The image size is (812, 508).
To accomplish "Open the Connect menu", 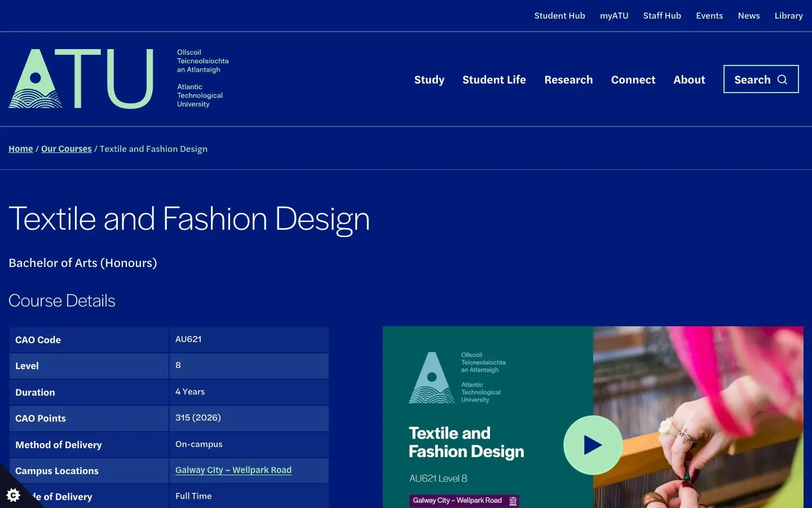I will 633,80.
